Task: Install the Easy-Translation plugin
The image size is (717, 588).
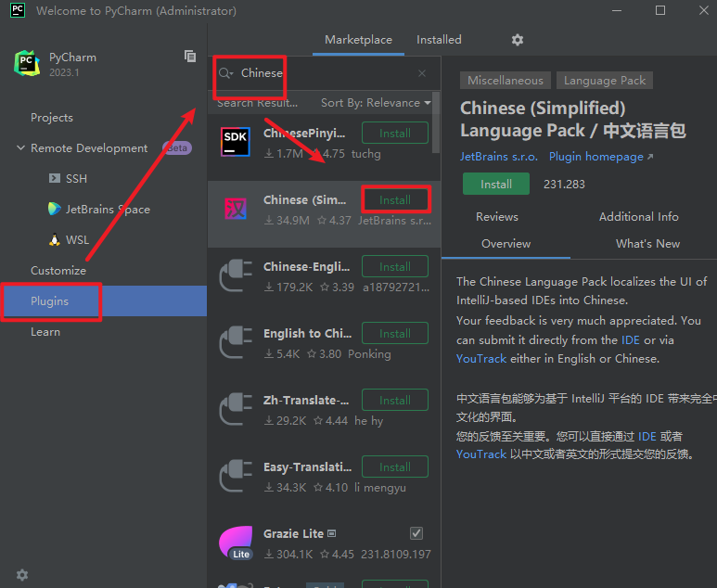Action: (x=394, y=467)
